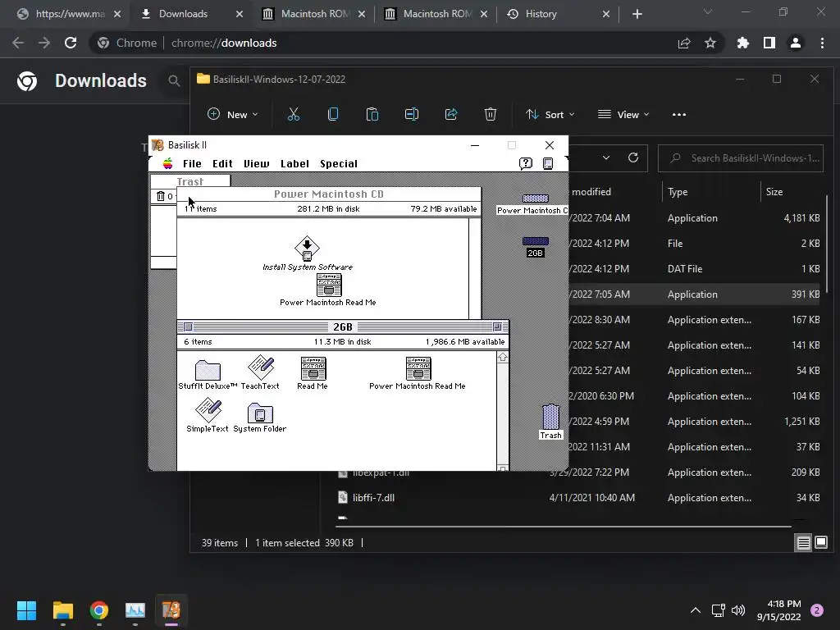Select the libffi-7.dll file row
840x630 pixels.
pyautogui.click(x=577, y=498)
